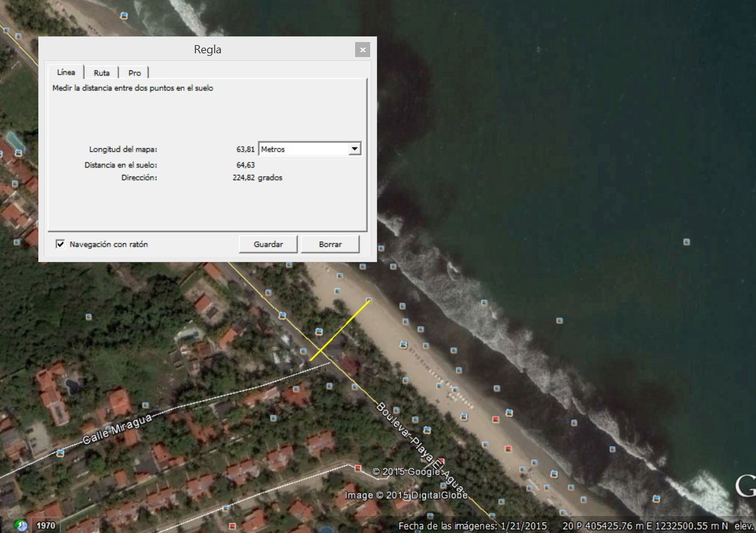
Task: Click the Regla dialog title bar
Action: pyautogui.click(x=208, y=50)
